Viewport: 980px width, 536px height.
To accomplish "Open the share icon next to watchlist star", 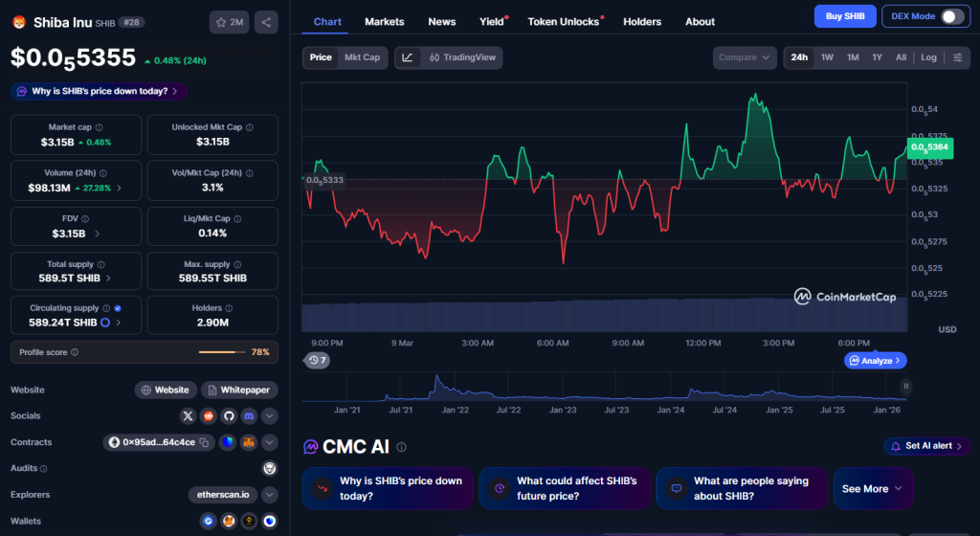I will click(x=266, y=22).
